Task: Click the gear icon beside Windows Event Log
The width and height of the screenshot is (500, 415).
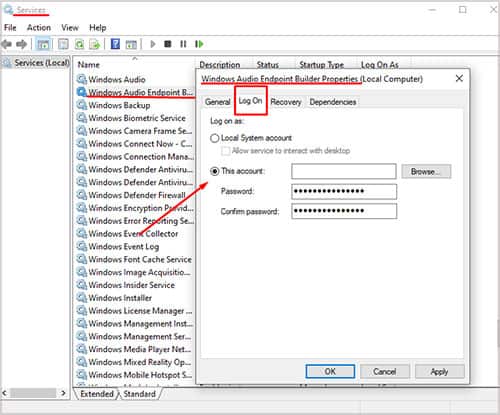Action: 81,246
